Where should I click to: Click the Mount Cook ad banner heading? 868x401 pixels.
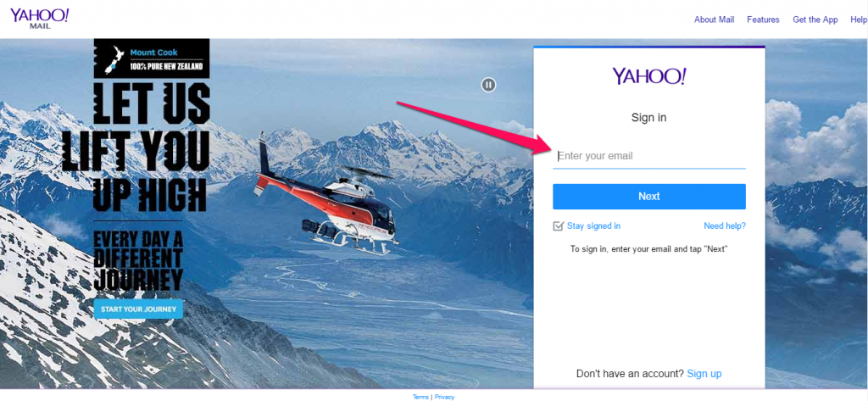pos(154,53)
